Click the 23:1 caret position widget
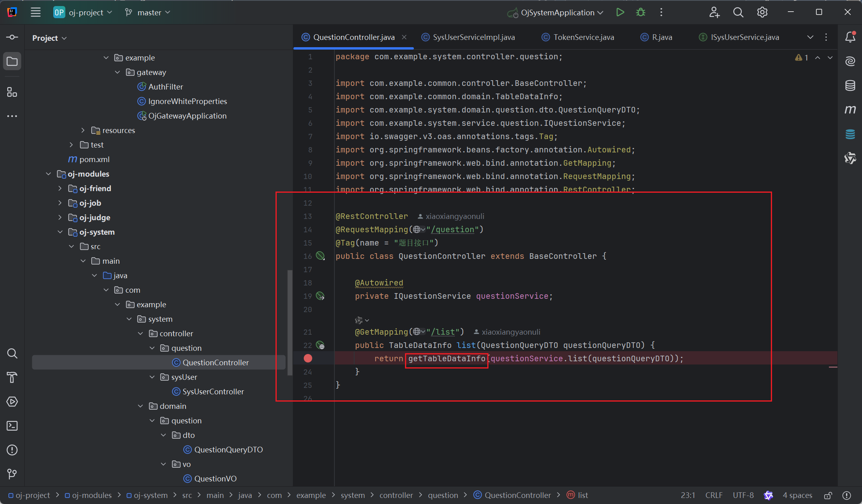 [688, 495]
